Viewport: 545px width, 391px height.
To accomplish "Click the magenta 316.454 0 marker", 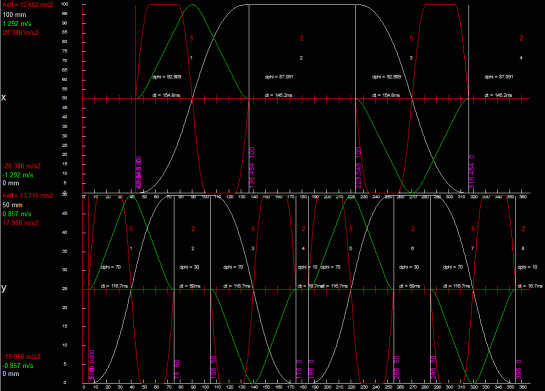I will tap(472, 172).
